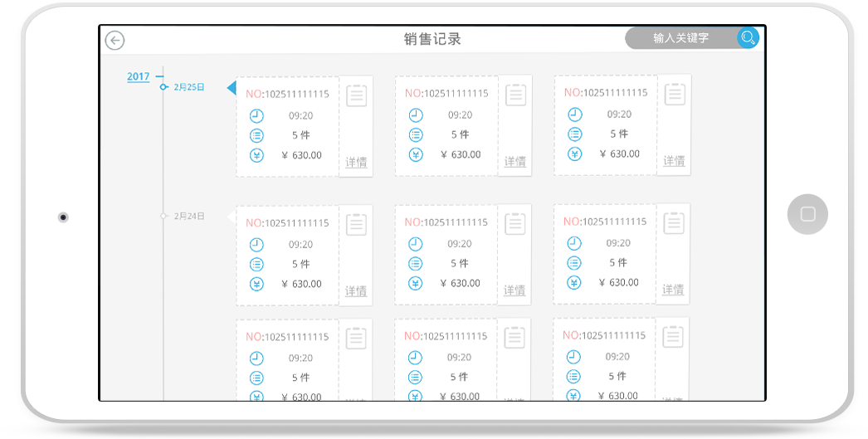This screenshot has height=439, width=868.
Task: Select the 2月24日 timeline marker
Action: pyautogui.click(x=188, y=216)
